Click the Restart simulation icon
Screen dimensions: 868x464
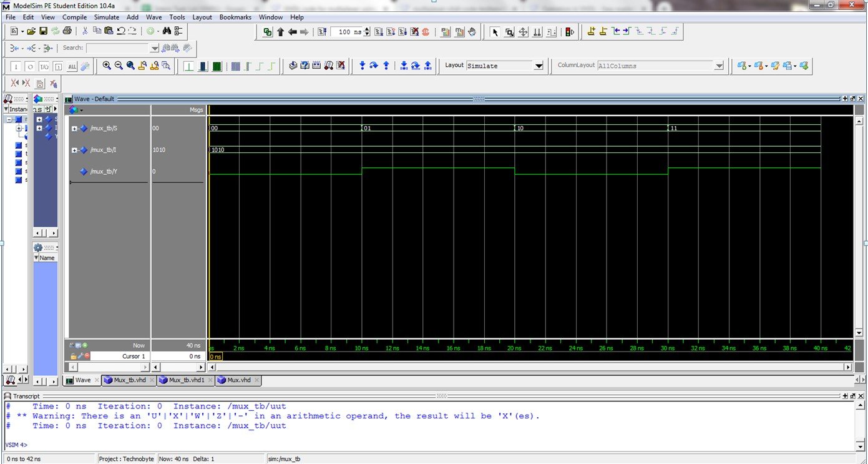[x=322, y=32]
